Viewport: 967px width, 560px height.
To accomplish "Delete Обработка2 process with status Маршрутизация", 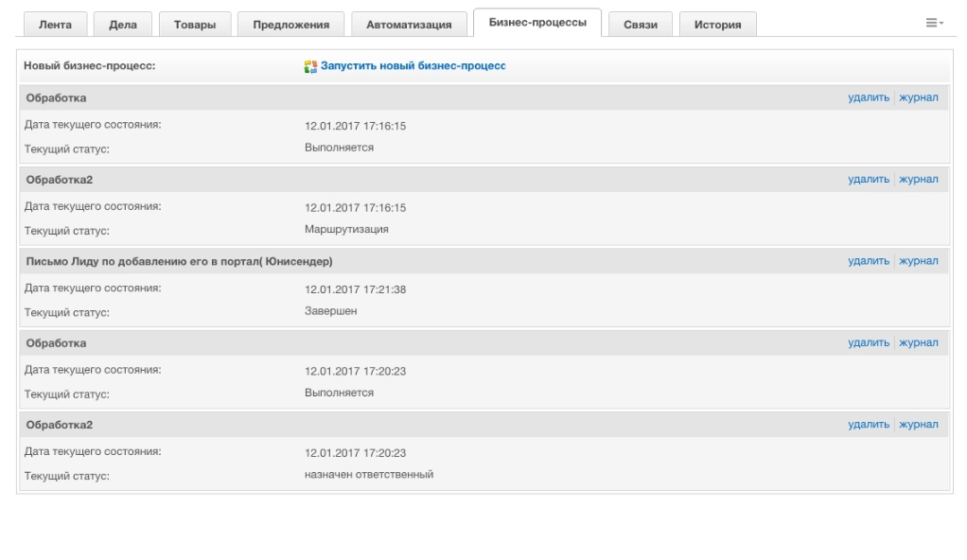I will click(868, 179).
